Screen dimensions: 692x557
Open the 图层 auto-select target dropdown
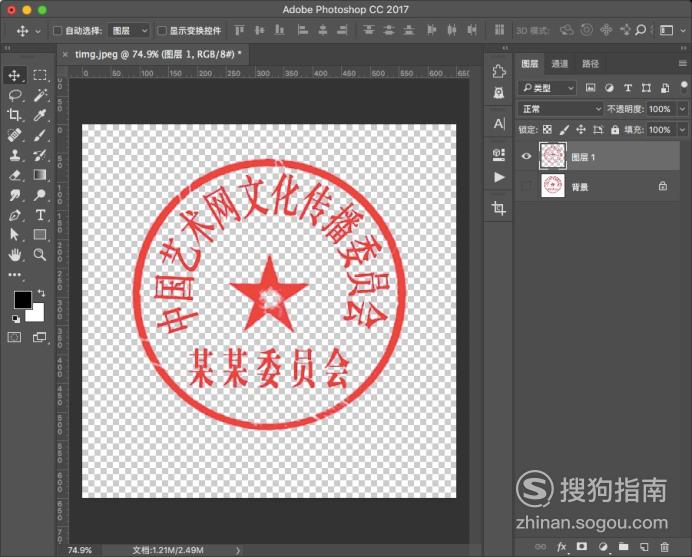point(128,31)
